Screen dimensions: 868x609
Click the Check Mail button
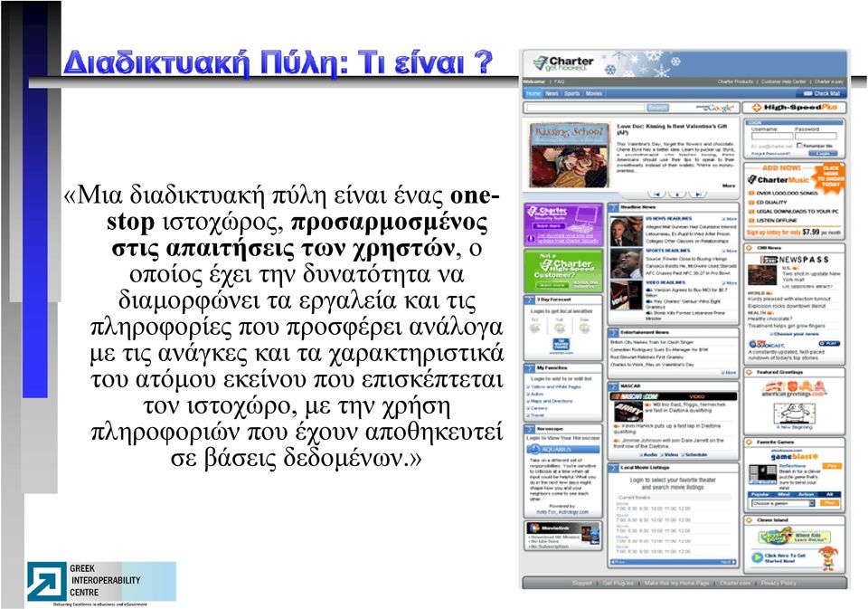(822, 93)
